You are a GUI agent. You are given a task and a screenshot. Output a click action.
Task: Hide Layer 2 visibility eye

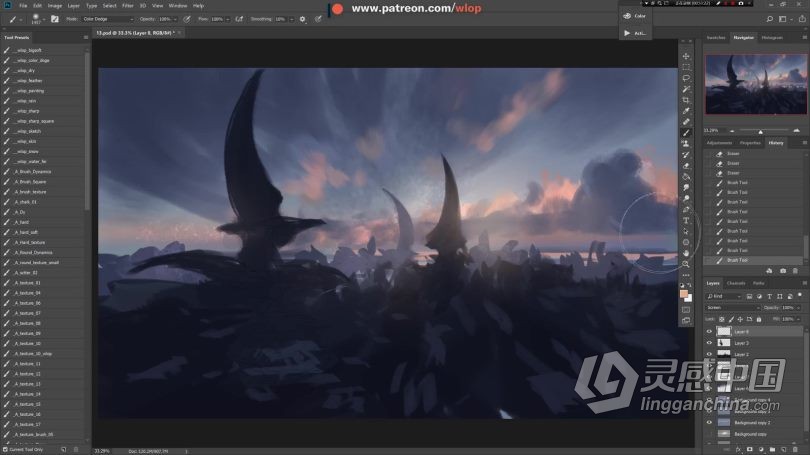tap(709, 354)
